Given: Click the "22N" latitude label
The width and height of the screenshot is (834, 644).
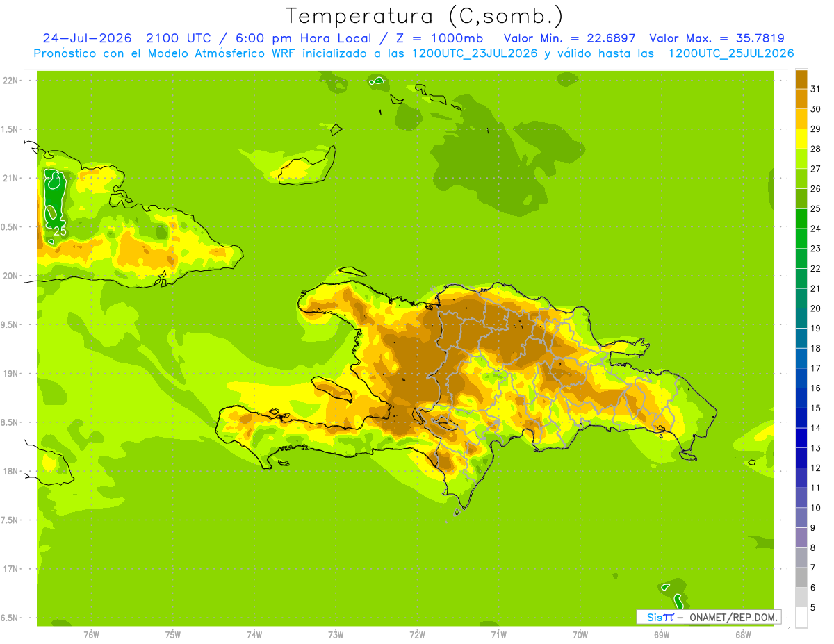Looking at the screenshot, I should 11,81.
